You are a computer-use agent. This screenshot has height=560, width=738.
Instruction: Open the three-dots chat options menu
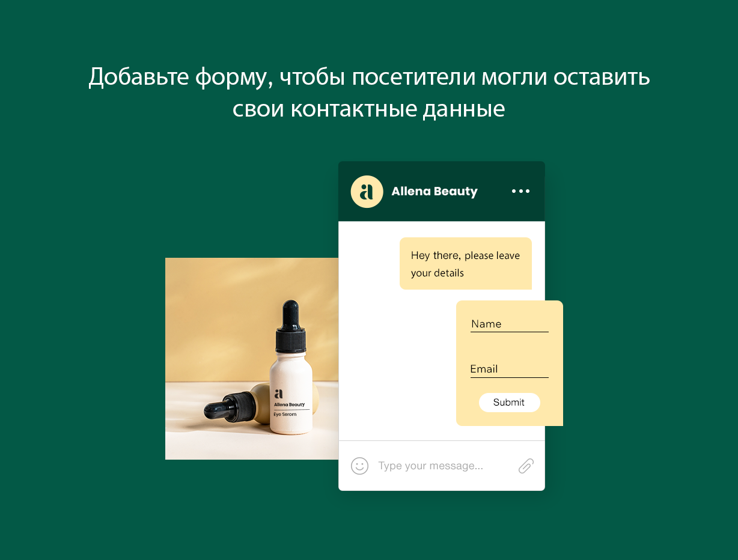pos(520,191)
